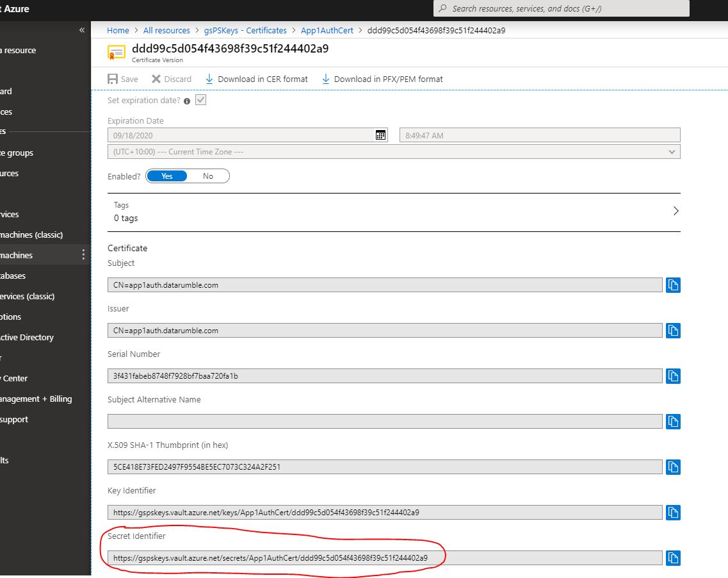
Task: Copy the Key Identifier to clipboard
Action: click(673, 513)
